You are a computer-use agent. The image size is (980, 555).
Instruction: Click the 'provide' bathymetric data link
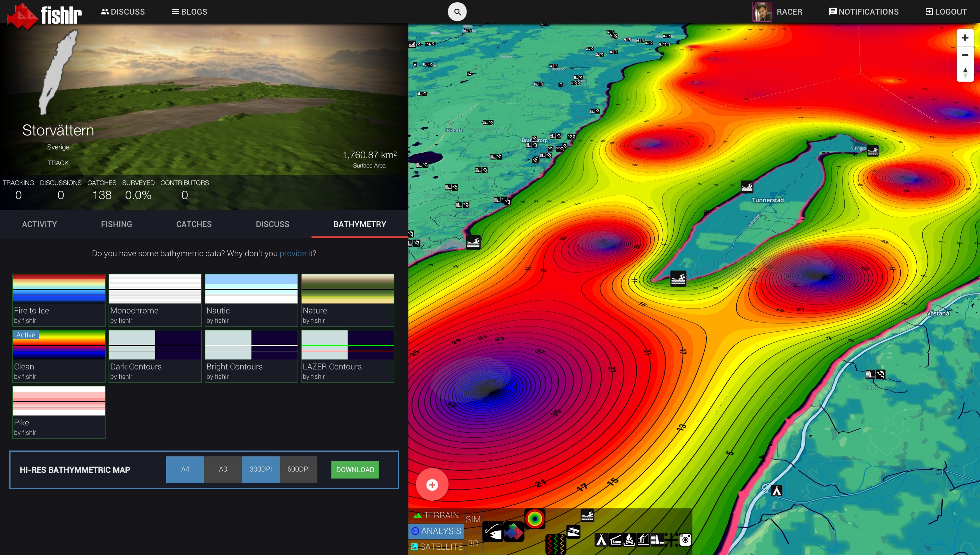click(293, 253)
